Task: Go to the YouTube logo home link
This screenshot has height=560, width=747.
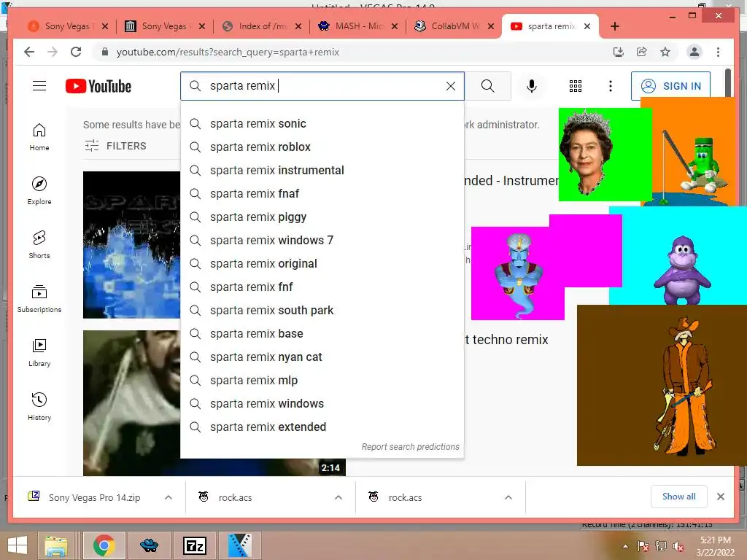Action: tap(98, 86)
